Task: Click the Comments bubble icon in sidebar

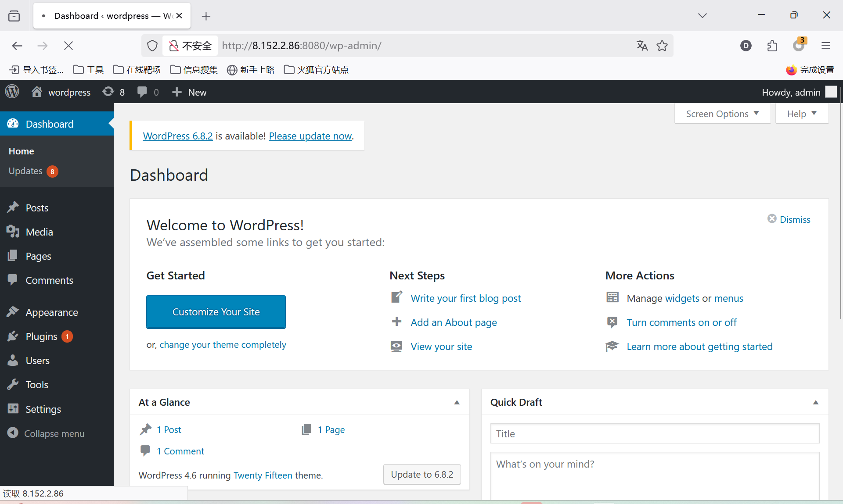Action: point(13,279)
